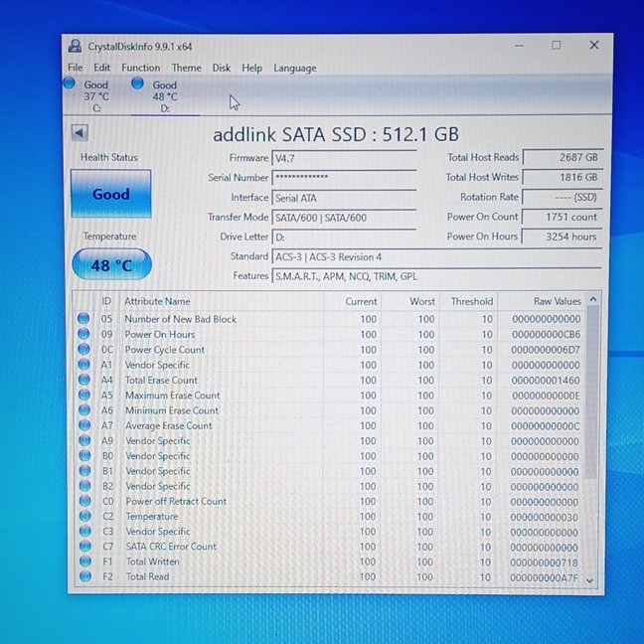Click status orb for C2 Temperature
The image size is (644, 644).
85,516
